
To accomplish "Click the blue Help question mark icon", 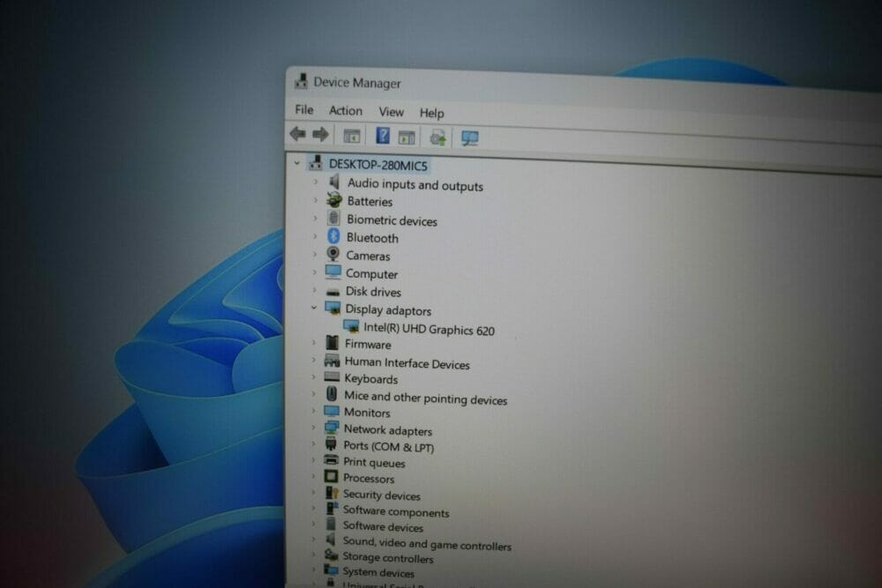I will point(383,136).
